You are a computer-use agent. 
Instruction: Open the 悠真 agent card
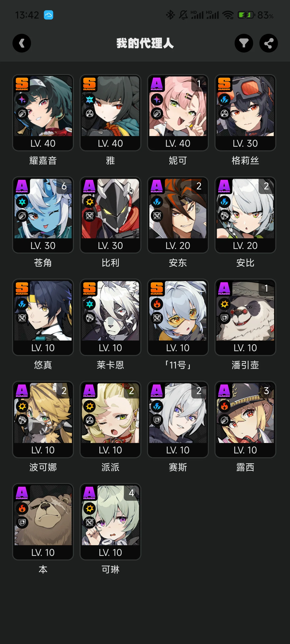(43, 317)
